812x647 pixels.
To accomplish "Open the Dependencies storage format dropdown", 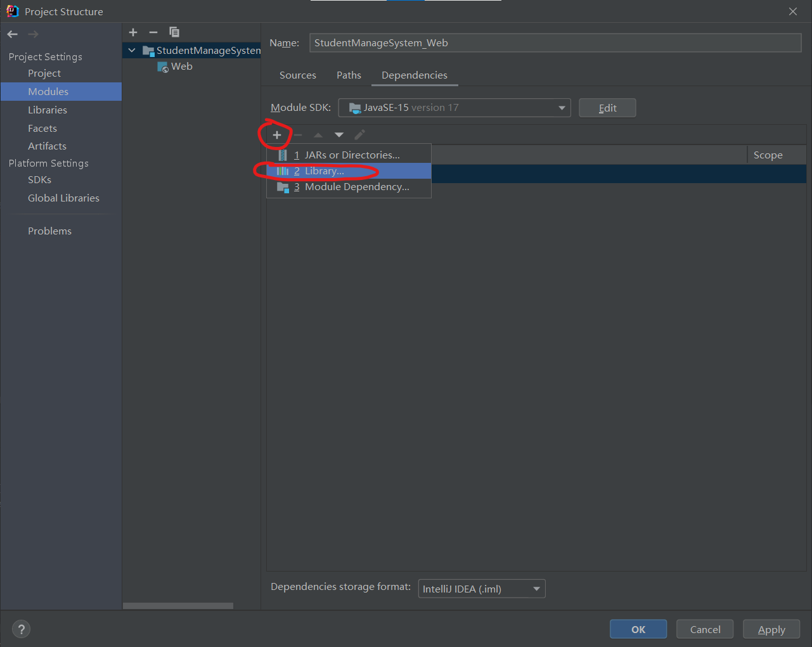I will click(482, 589).
